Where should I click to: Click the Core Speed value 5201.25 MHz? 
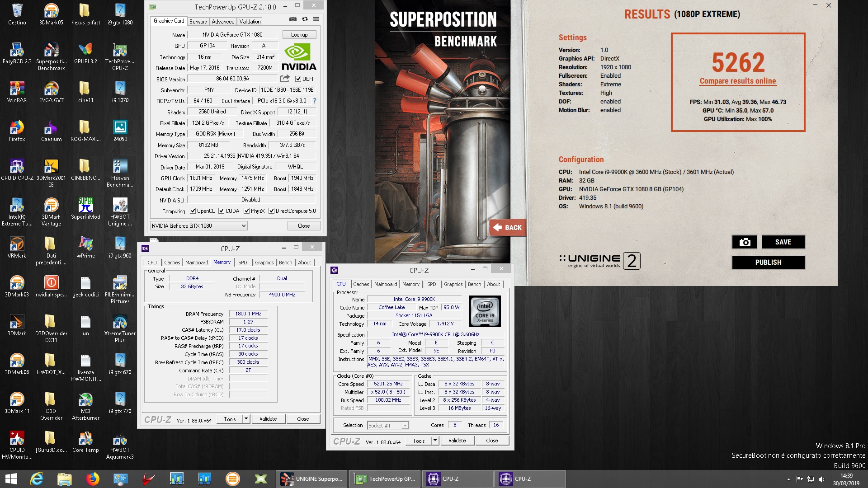[388, 384]
